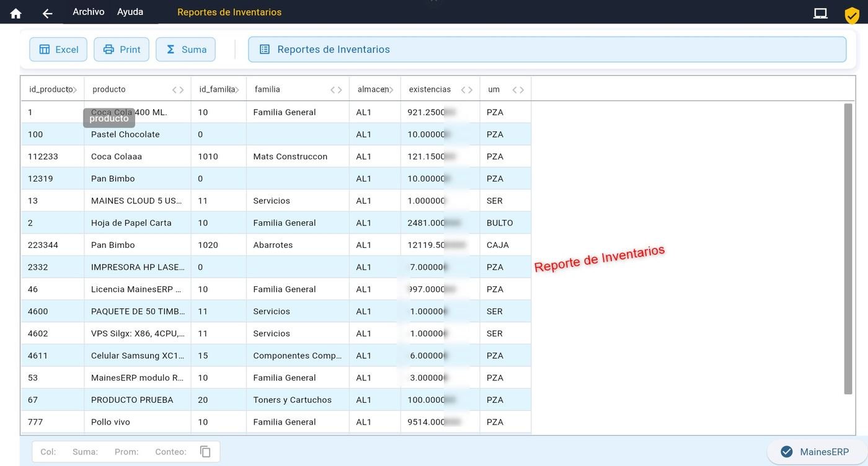Print the inventory report

click(x=122, y=50)
